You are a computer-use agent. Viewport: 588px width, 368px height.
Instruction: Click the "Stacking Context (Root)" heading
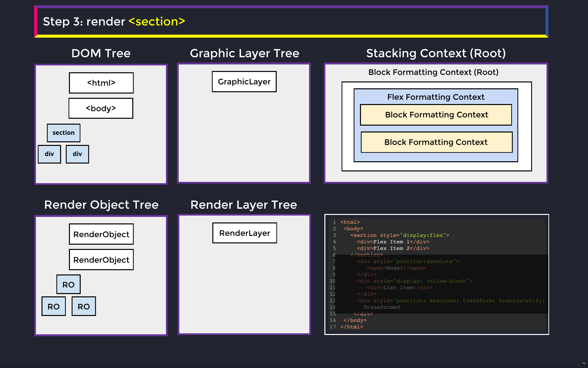click(436, 53)
